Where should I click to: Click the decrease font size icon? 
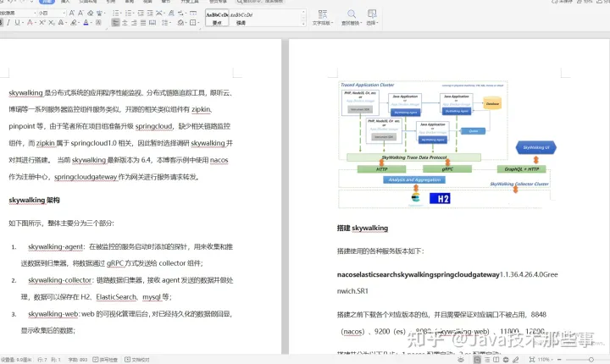(80, 14)
